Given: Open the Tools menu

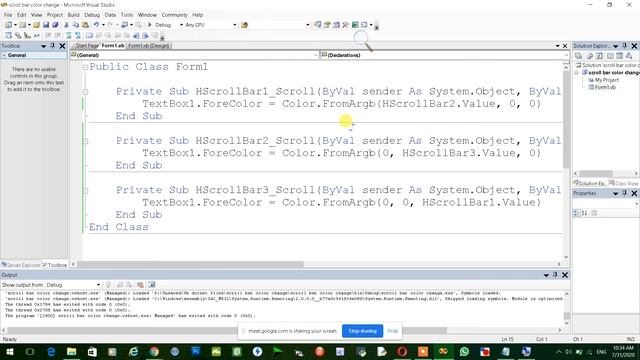Looking at the screenshot, I should [x=127, y=15].
